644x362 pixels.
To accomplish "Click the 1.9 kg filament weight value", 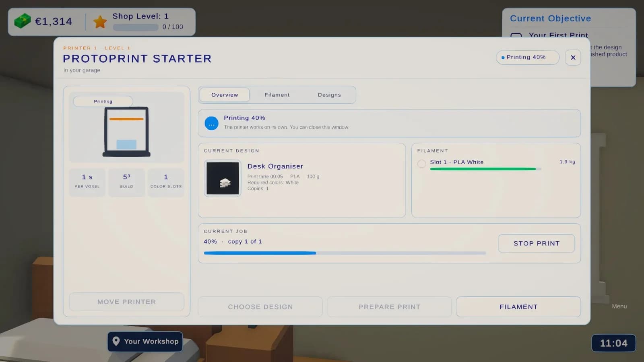I will pos(567,162).
